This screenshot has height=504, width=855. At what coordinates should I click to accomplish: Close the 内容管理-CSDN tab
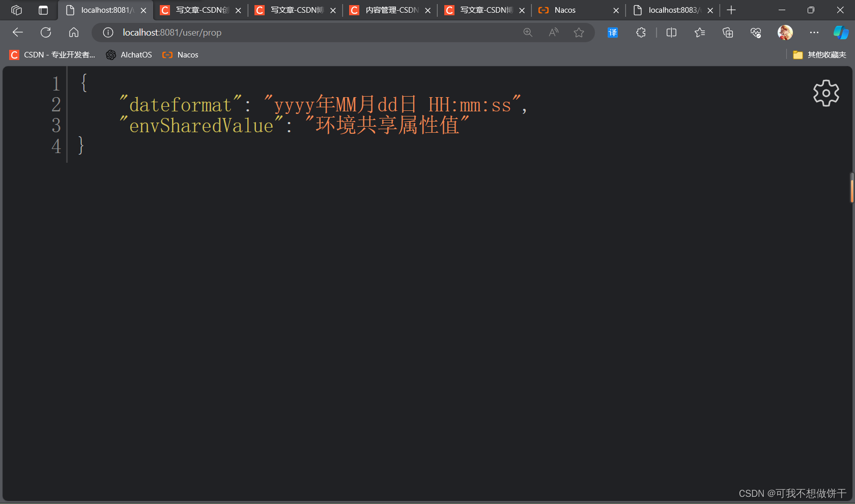tap(427, 10)
